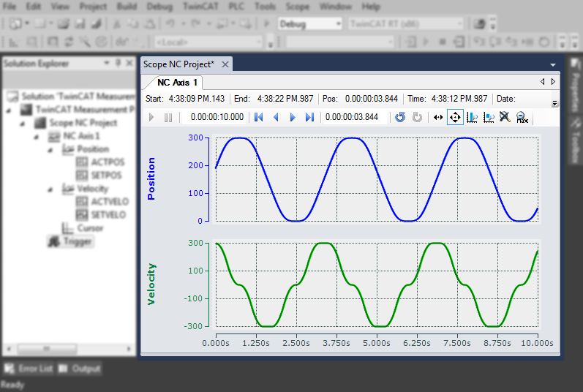
Task: Open the TwinCAT menu
Action: click(200, 7)
